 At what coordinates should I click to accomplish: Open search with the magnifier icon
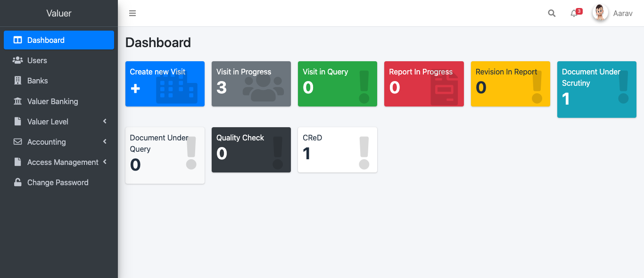[x=552, y=13]
